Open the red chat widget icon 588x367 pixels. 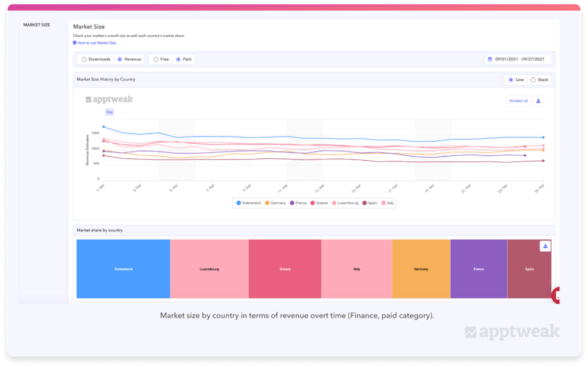pos(556,295)
